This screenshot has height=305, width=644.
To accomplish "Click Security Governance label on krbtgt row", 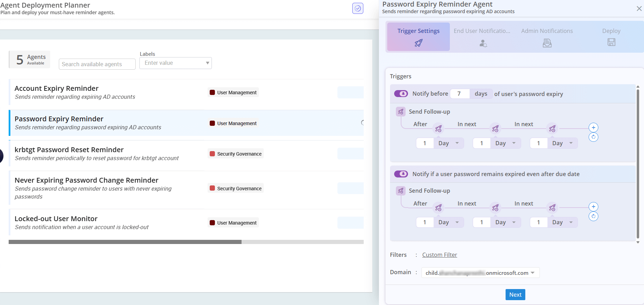I will pyautogui.click(x=236, y=154).
